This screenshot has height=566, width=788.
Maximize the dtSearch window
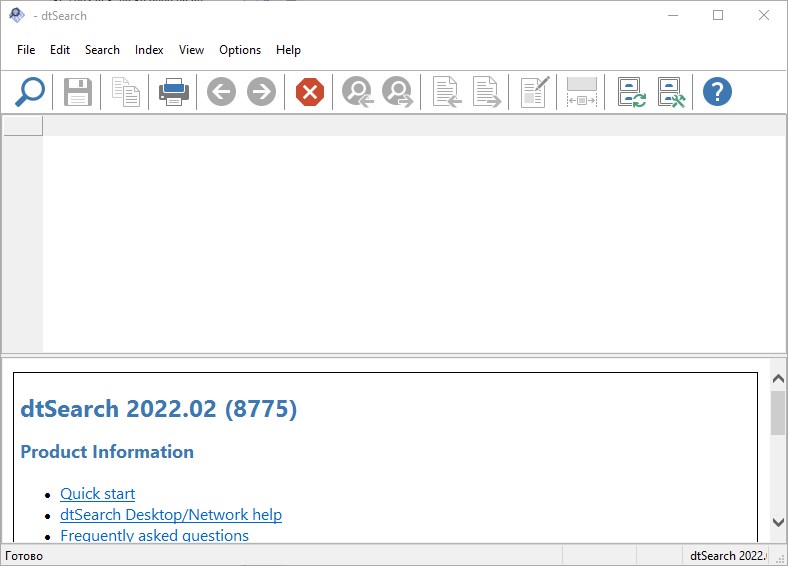(718, 15)
